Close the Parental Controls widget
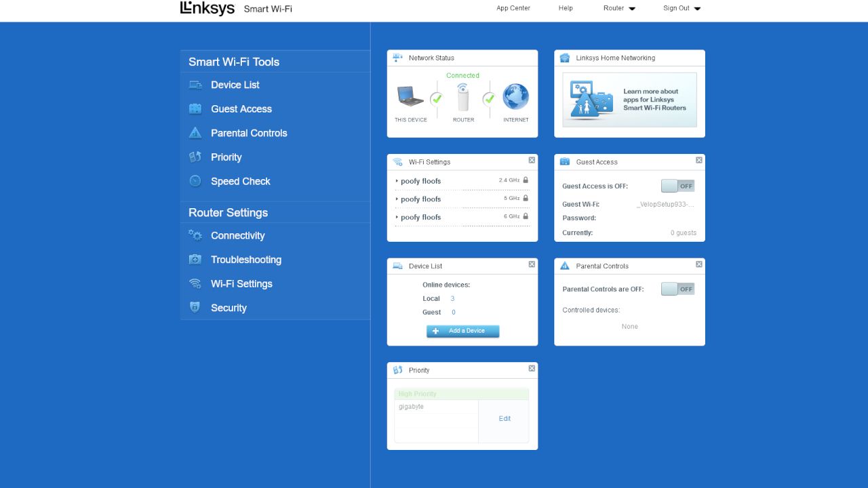 pos(698,264)
